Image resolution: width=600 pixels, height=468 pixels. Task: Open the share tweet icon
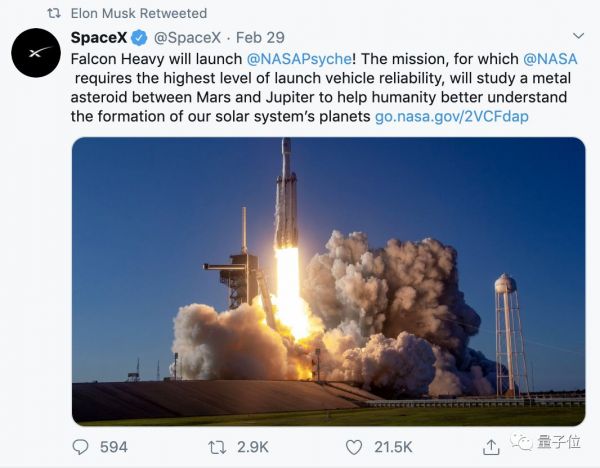click(493, 447)
